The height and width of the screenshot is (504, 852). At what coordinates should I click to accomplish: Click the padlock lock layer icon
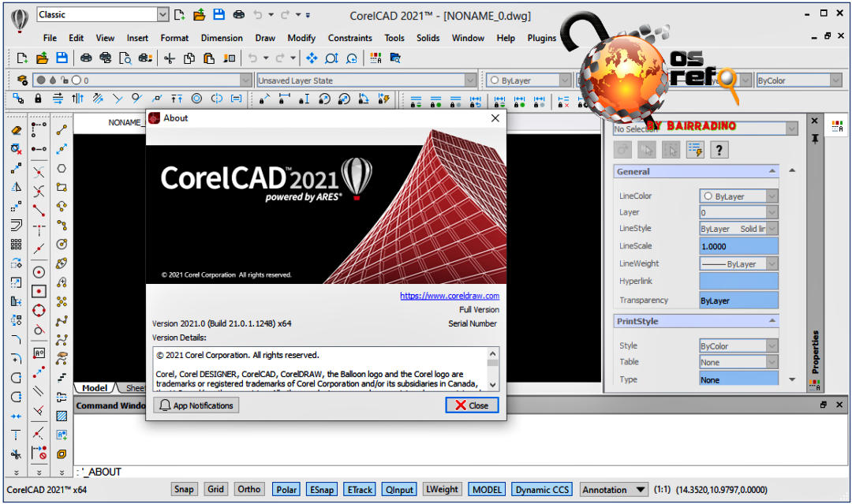click(38, 99)
